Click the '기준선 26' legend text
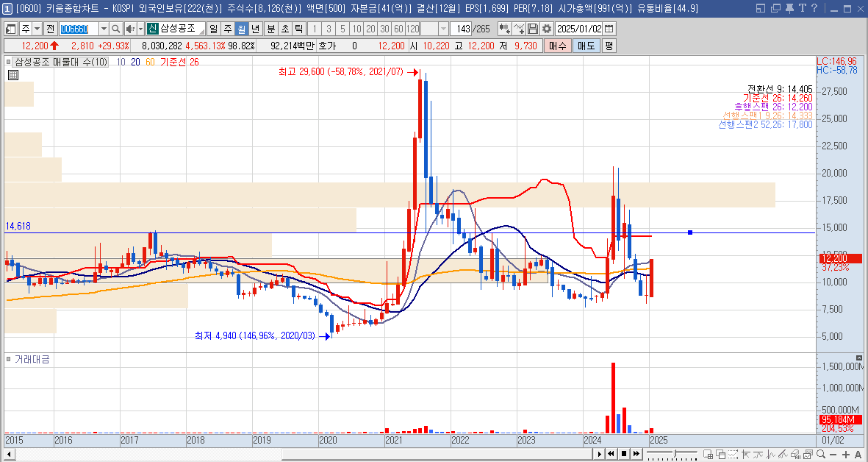 180,62
